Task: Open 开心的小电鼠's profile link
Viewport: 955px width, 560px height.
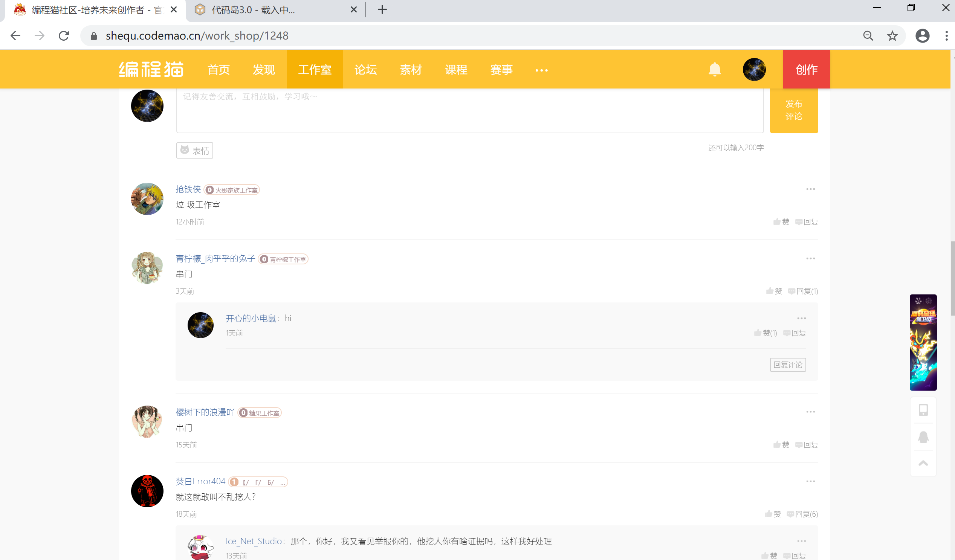Action: tap(251, 318)
